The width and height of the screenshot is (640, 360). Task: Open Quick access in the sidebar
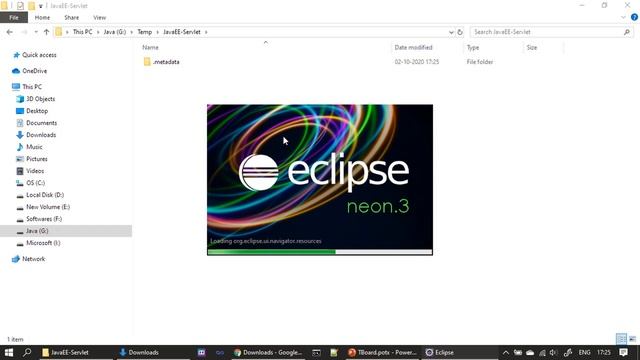(39, 55)
